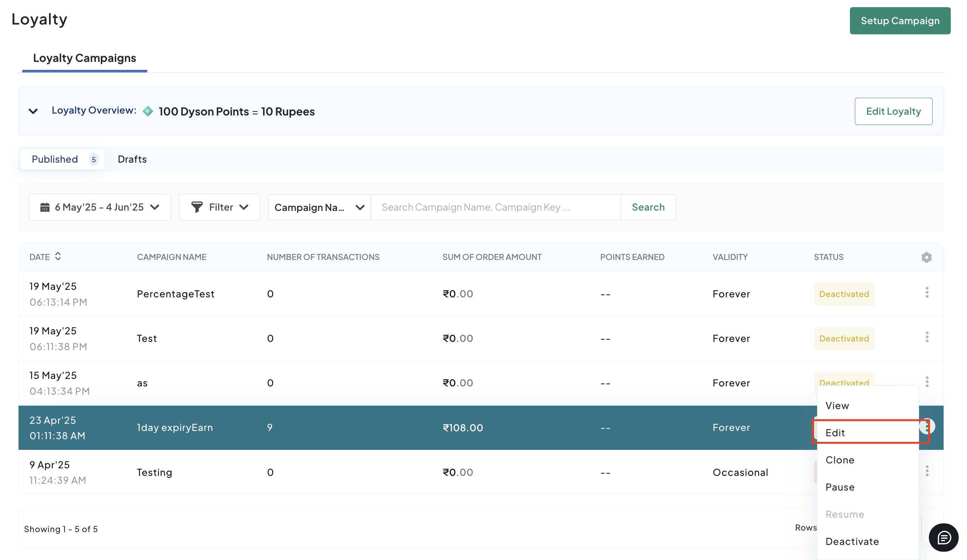The height and width of the screenshot is (560, 967).
Task: Click the STATUS column header
Action: click(x=828, y=257)
